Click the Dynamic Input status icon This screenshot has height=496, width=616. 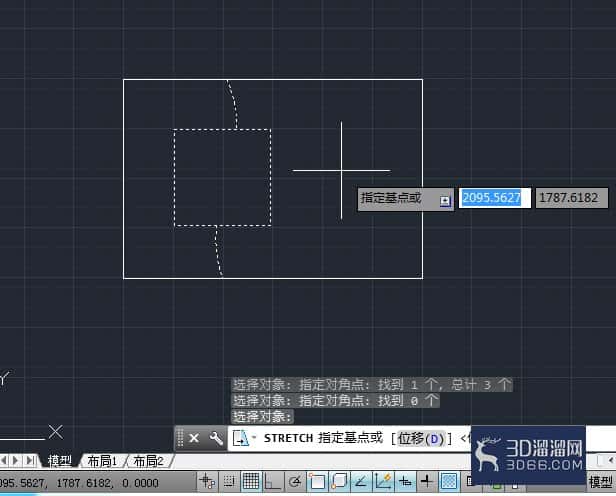(405, 481)
